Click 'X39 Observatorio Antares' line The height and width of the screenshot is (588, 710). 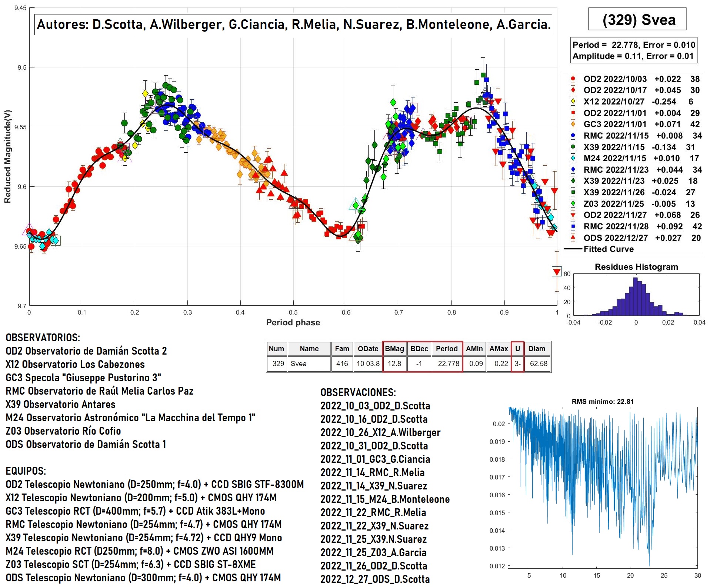click(60, 404)
